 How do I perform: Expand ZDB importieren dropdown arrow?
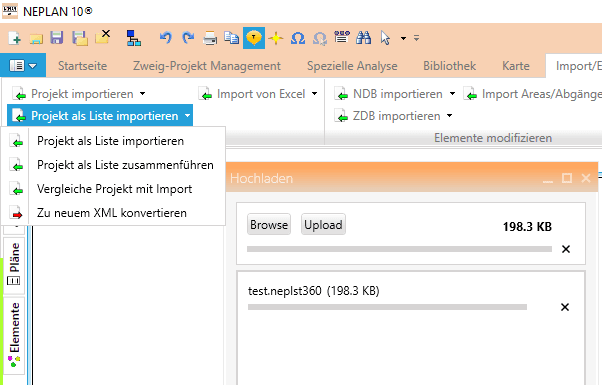(x=450, y=116)
